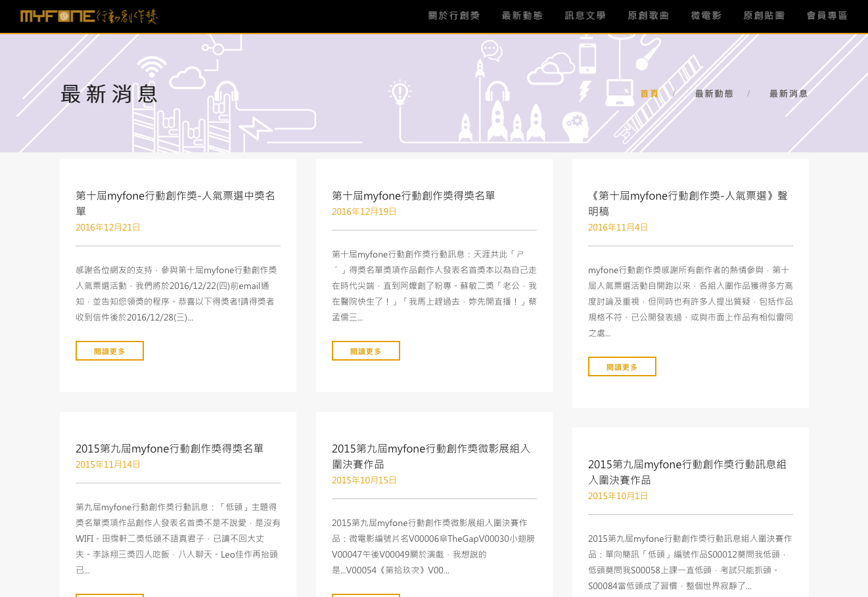Open article 《第十屆myfone行動創作獎-人氣票選》聲明稿
868x597 pixels.
688,204
